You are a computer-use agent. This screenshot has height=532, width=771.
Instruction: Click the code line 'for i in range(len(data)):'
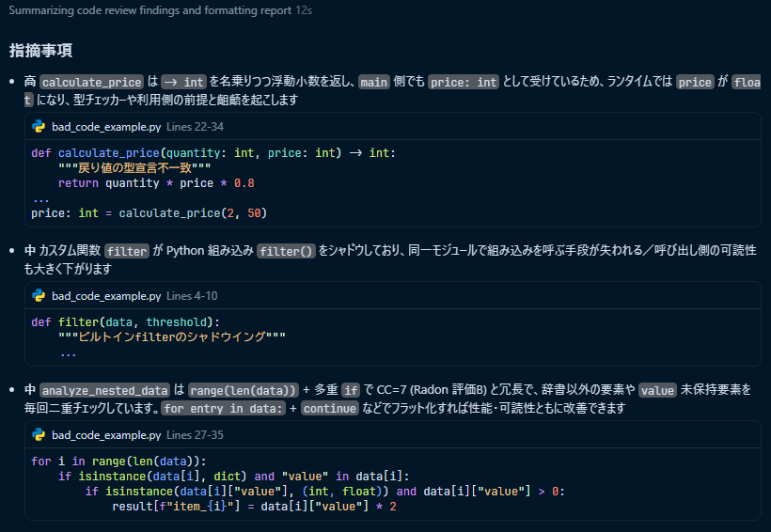[x=118, y=462]
